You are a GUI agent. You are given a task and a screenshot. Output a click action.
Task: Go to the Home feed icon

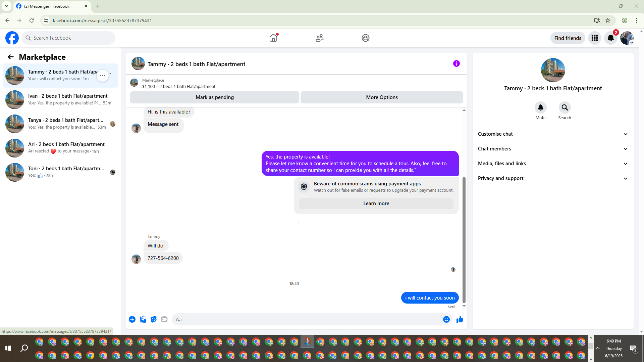[x=273, y=38]
